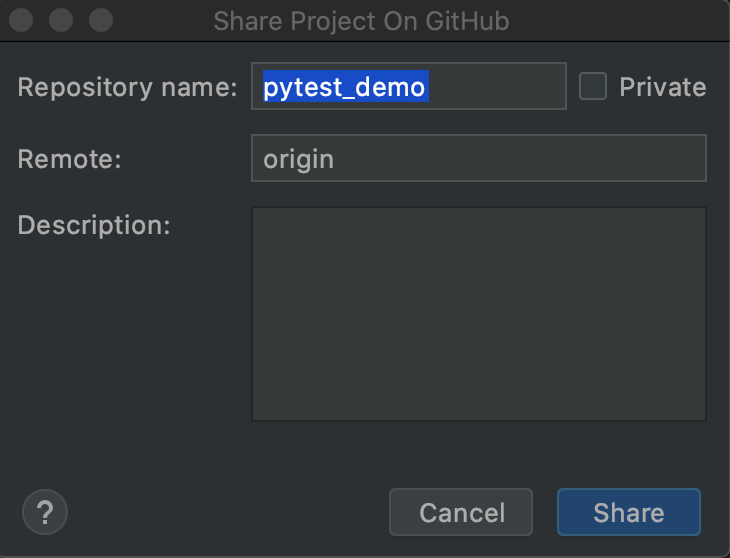This screenshot has width=730, height=558.
Task: Confirm with the Share button
Action: (629, 512)
